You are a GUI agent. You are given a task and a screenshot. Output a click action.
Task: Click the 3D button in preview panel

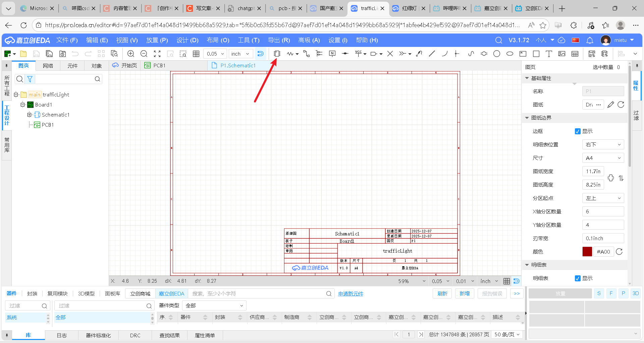coord(635,293)
